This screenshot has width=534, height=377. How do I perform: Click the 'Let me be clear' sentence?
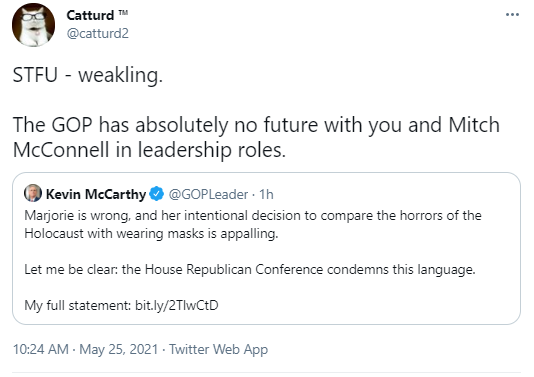click(x=250, y=269)
